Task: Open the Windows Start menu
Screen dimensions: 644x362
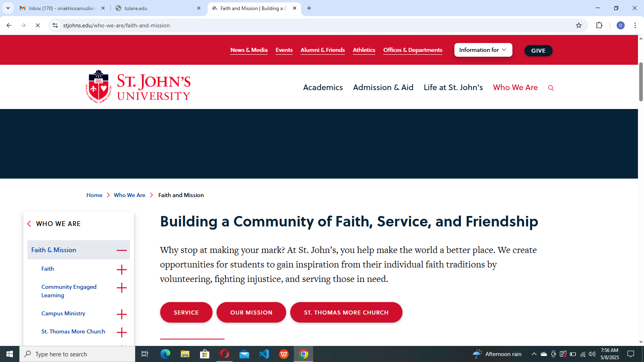Action: [10, 354]
